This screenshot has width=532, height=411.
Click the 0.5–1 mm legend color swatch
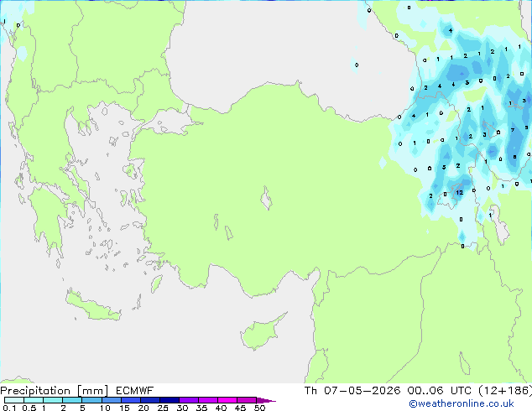[34, 400]
